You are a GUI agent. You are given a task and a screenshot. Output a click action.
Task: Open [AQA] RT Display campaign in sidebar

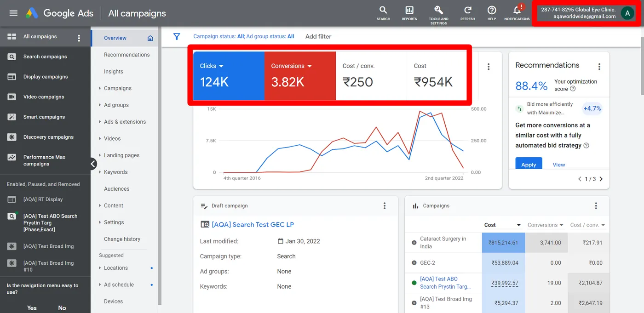pos(45,199)
